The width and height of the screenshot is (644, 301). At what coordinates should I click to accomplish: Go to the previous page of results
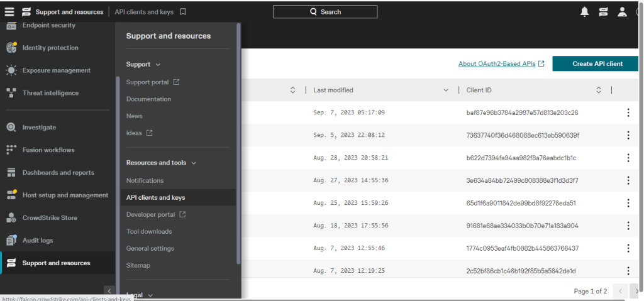620,291
